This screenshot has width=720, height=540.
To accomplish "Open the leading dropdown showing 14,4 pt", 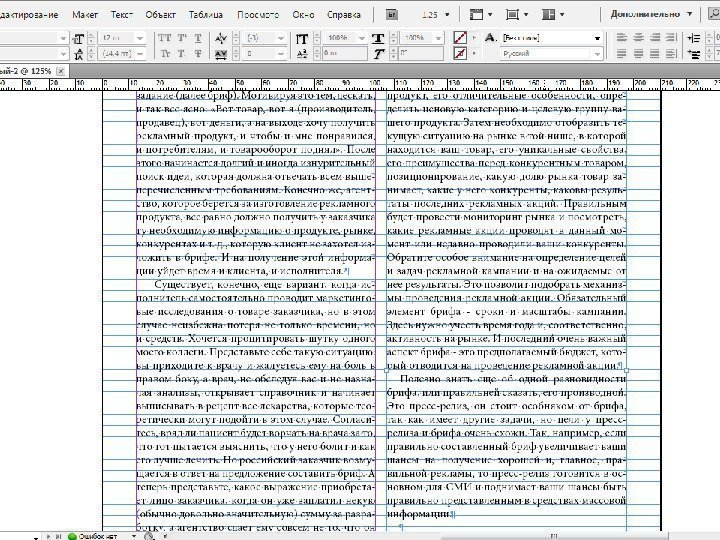I will 140,54.
